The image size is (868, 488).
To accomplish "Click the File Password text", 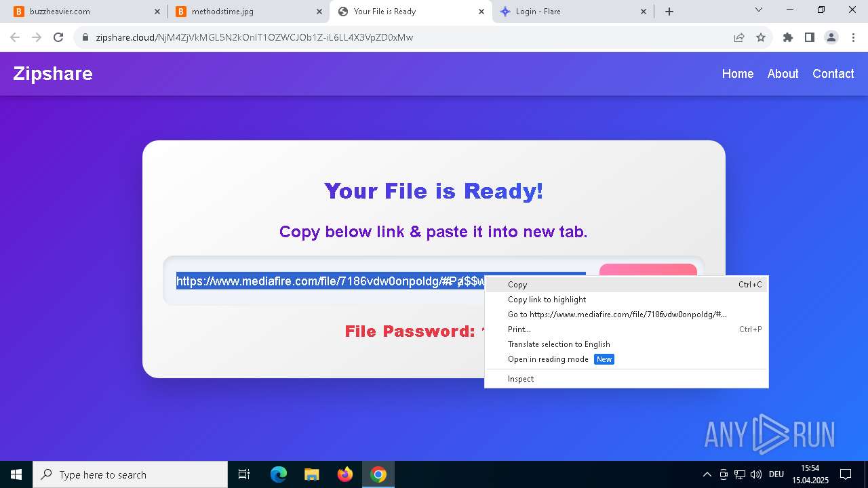I will [x=414, y=331].
